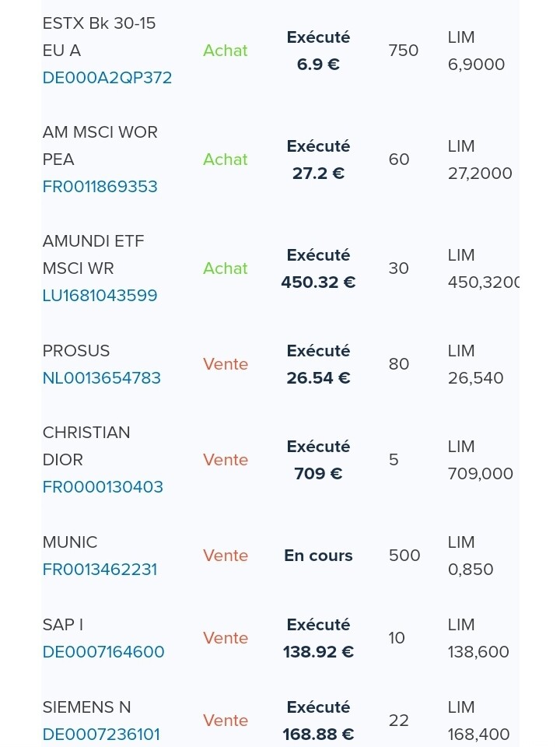This screenshot has width=560, height=747.
Task: Click the MUNIC 'En cours' status
Action: pyautogui.click(x=318, y=556)
